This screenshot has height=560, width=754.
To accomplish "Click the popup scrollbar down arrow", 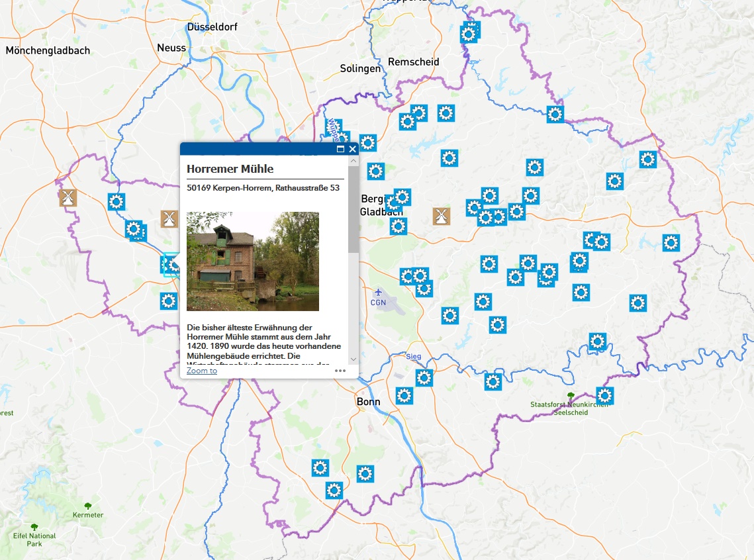I will pyautogui.click(x=353, y=359).
